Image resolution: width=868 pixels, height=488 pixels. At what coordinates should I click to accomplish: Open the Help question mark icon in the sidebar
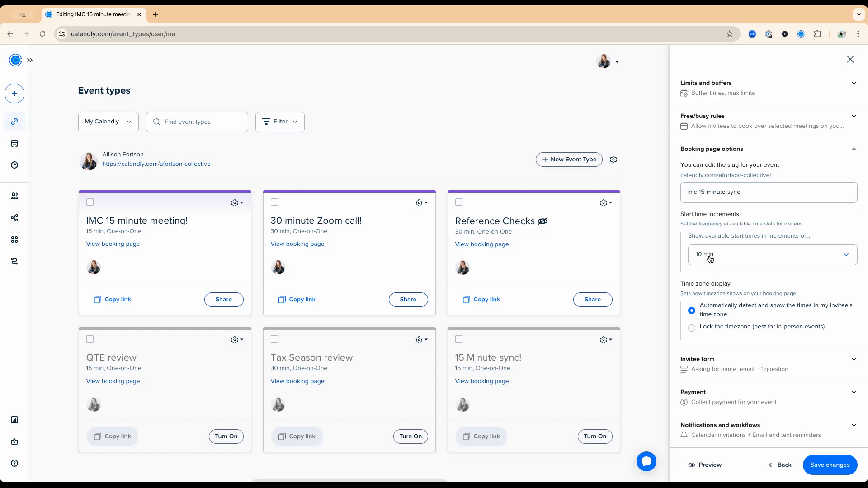[x=14, y=463]
